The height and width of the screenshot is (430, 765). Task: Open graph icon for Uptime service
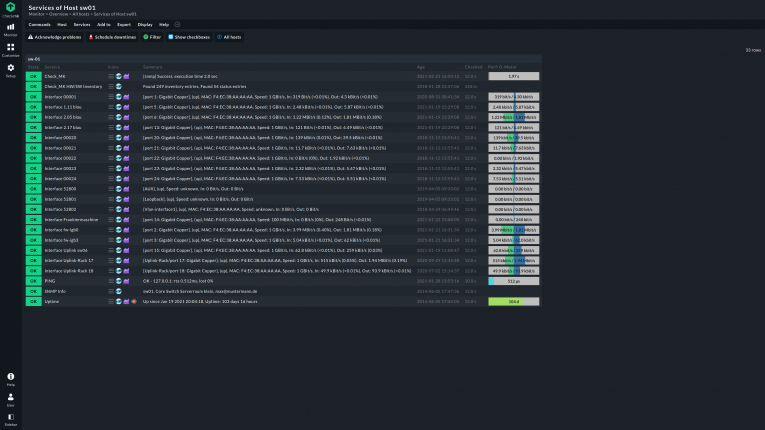(126, 300)
